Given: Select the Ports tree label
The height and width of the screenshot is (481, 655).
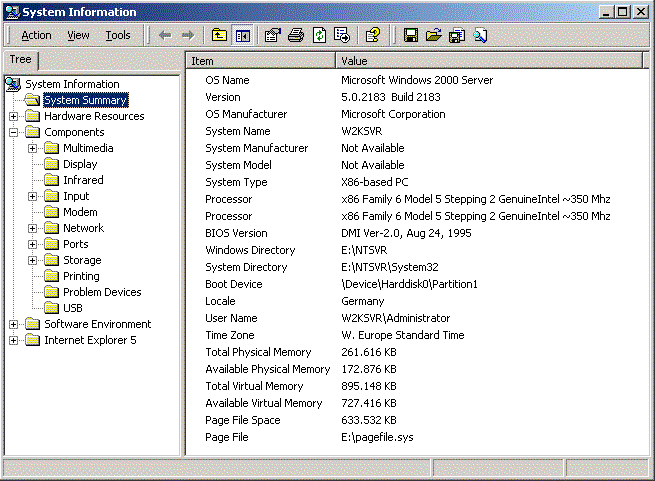Looking at the screenshot, I should pyautogui.click(x=76, y=244).
